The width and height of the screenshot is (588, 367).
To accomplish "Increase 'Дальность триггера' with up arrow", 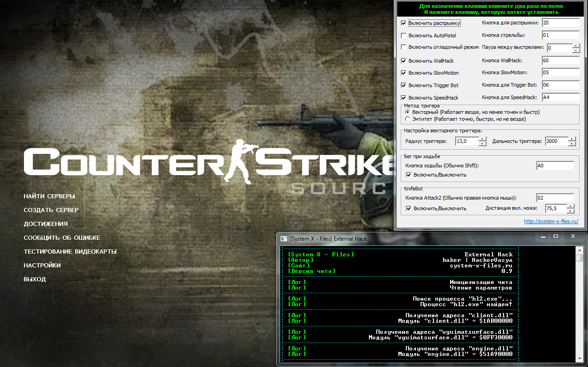I will coord(572,139).
